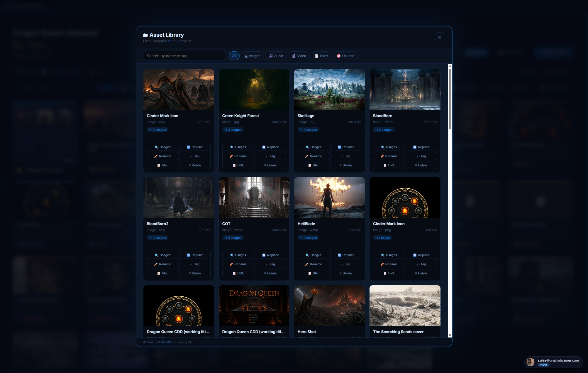The width and height of the screenshot is (588, 373).
Task: Click the '41 files · 84.90 MB · showing 41' status text
Action: click(x=167, y=342)
